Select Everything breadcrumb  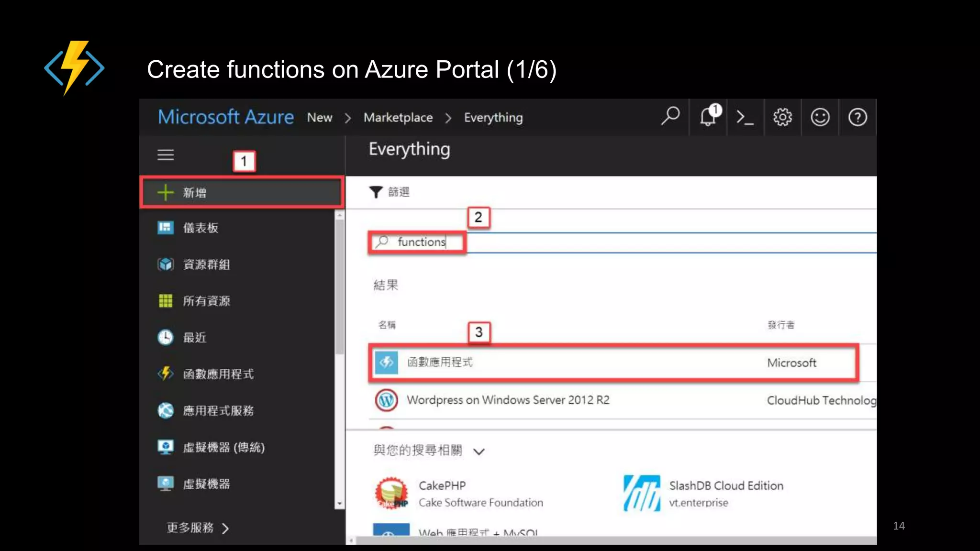pyautogui.click(x=493, y=117)
